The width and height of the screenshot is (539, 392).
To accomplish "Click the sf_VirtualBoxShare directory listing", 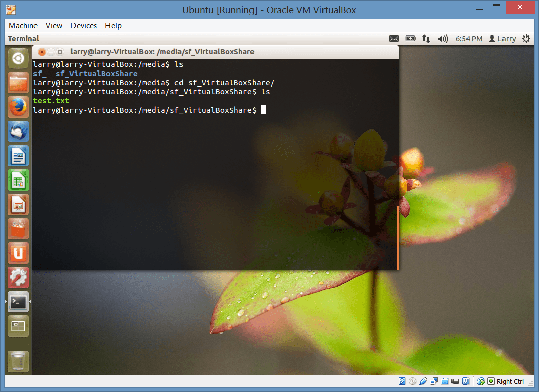I will [96, 73].
